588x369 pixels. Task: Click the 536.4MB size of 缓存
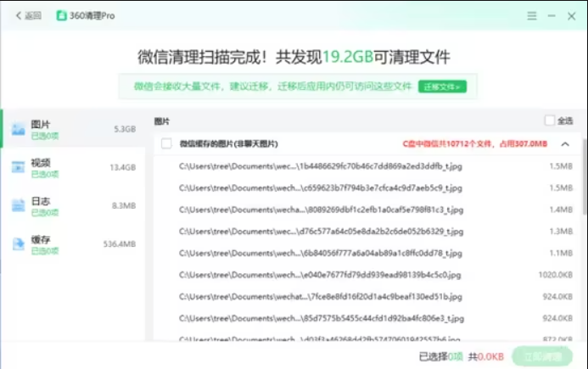[x=120, y=244]
